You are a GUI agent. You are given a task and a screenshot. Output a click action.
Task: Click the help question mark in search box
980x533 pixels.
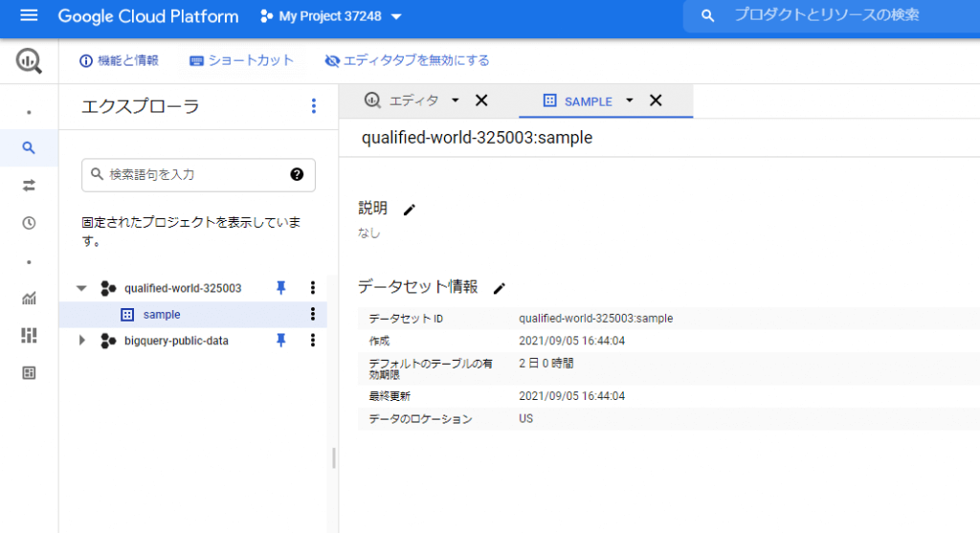[297, 174]
